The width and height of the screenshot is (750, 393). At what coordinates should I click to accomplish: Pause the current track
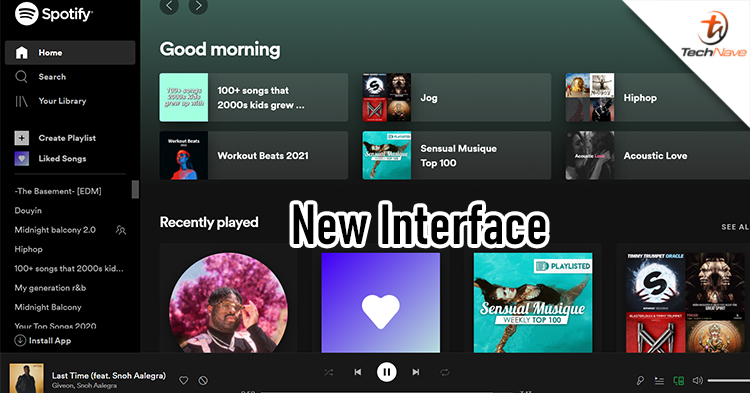[386, 372]
